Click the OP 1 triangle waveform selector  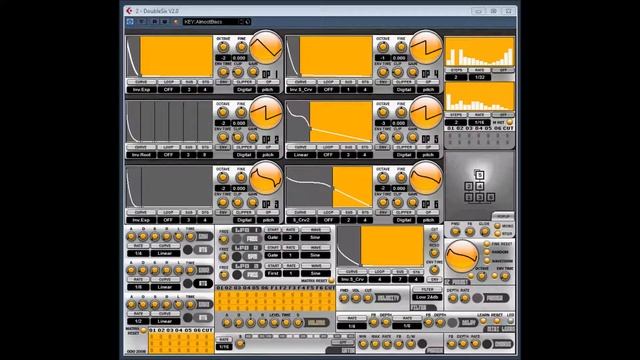(x=266, y=47)
